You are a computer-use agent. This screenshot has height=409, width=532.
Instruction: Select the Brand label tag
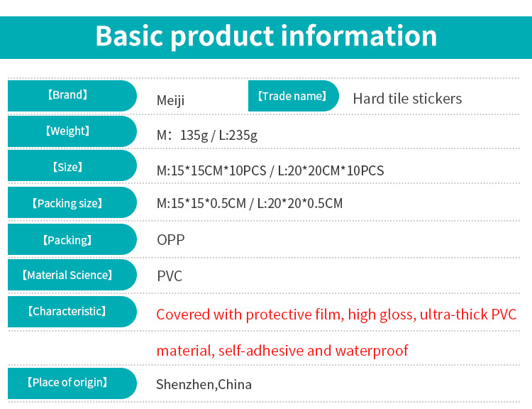click(x=68, y=95)
